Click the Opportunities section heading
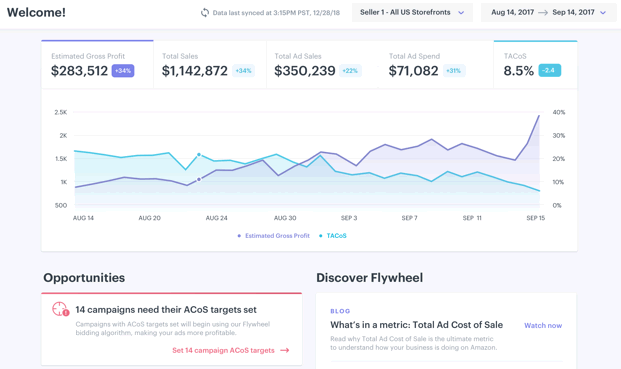The height and width of the screenshot is (369, 621). point(84,278)
